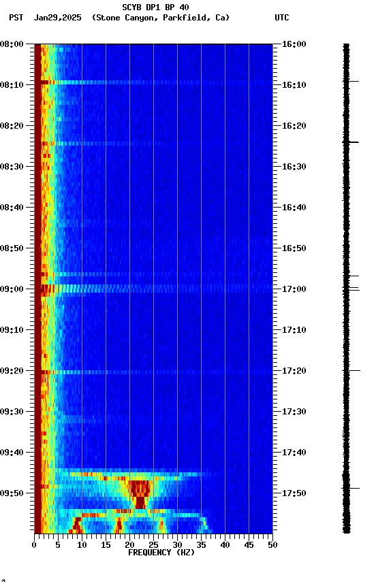The image size is (376, 588).
Task: Click the broadband event streak at 09:20
Action: coord(157,372)
